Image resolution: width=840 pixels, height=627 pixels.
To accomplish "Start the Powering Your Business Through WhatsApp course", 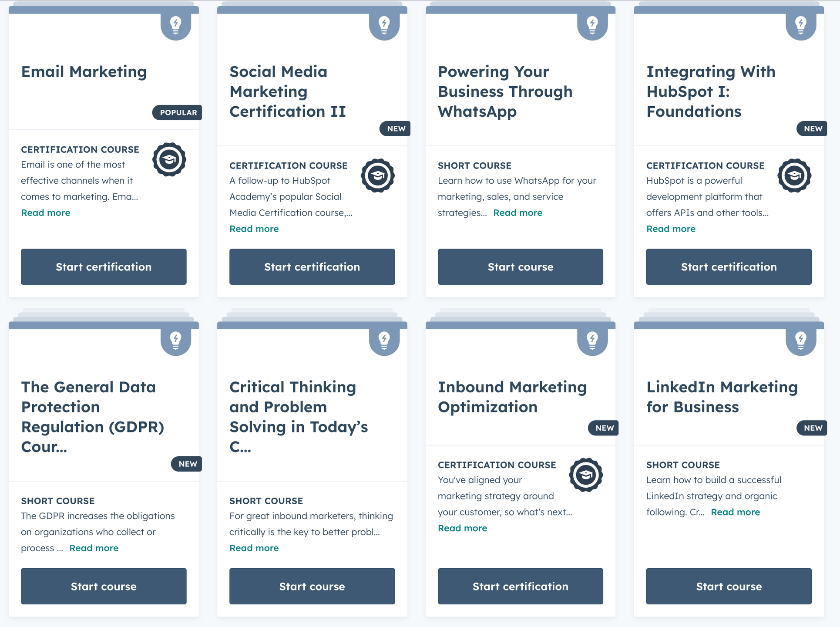I will 520,267.
